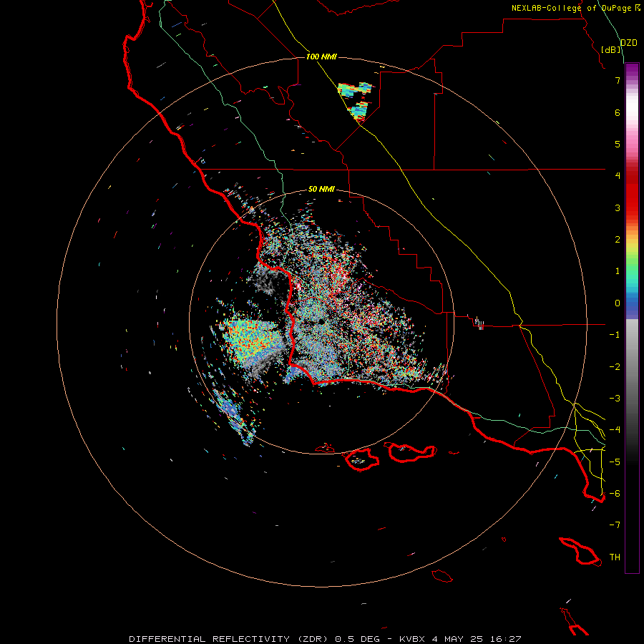Click the -3 scale value

point(615,399)
